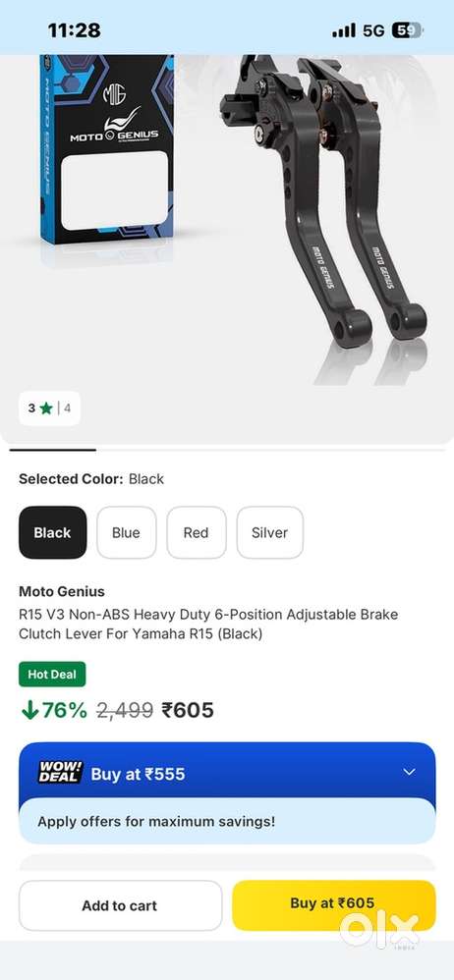Tap the WOW! DEAL badge icon
Screen dimensions: 454x980
click(60, 773)
